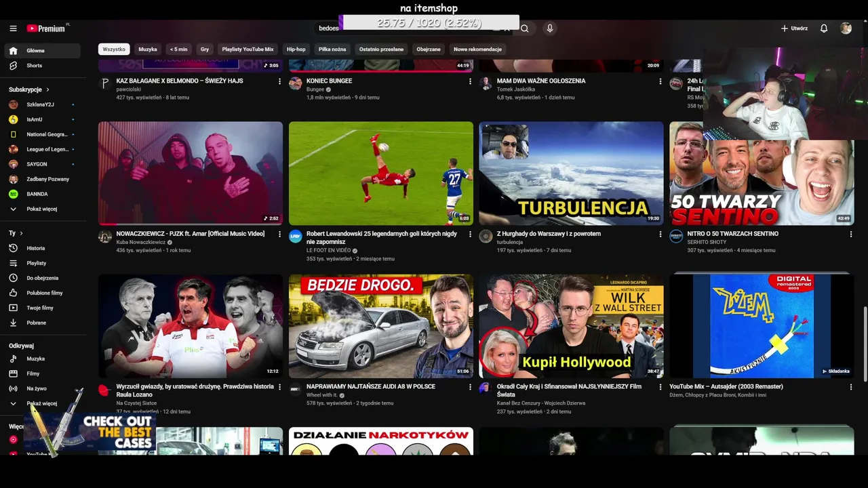868x488 pixels.
Task: Open National Geographic subscription
Action: click(x=42, y=134)
